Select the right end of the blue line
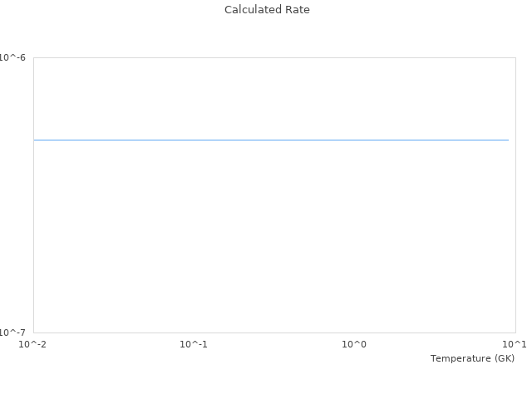Screen dimensions: 532x399 [508, 140]
